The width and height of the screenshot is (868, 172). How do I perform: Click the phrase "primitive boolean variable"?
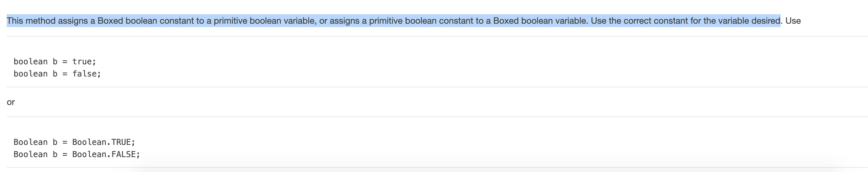(x=265, y=21)
